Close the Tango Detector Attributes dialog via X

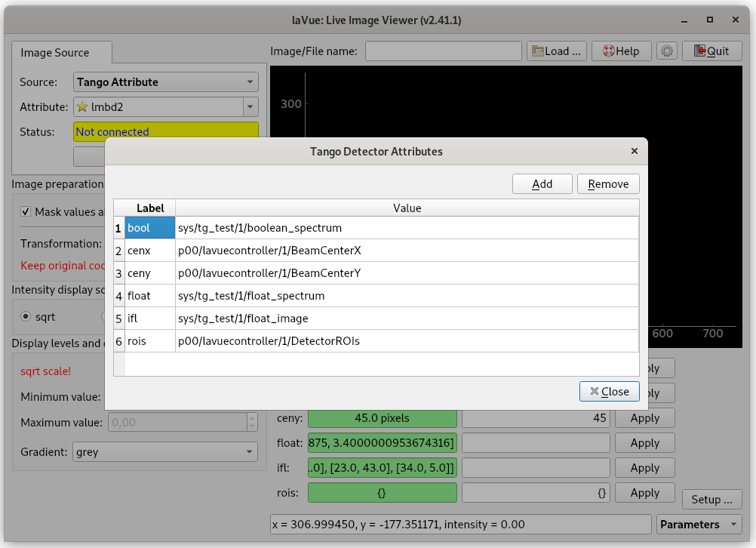pos(635,151)
